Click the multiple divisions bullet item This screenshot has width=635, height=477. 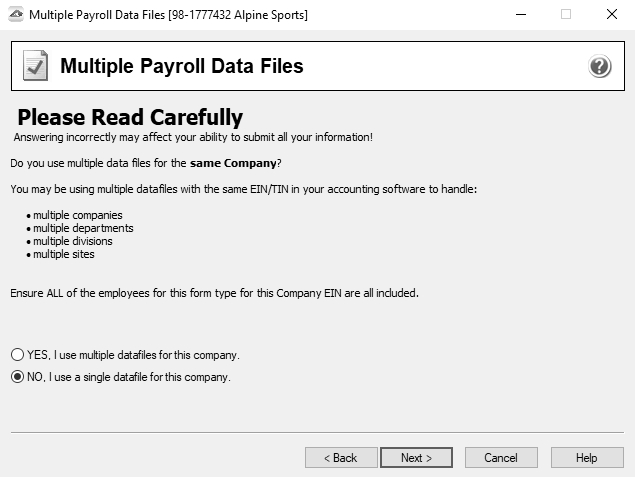[x=72, y=241]
